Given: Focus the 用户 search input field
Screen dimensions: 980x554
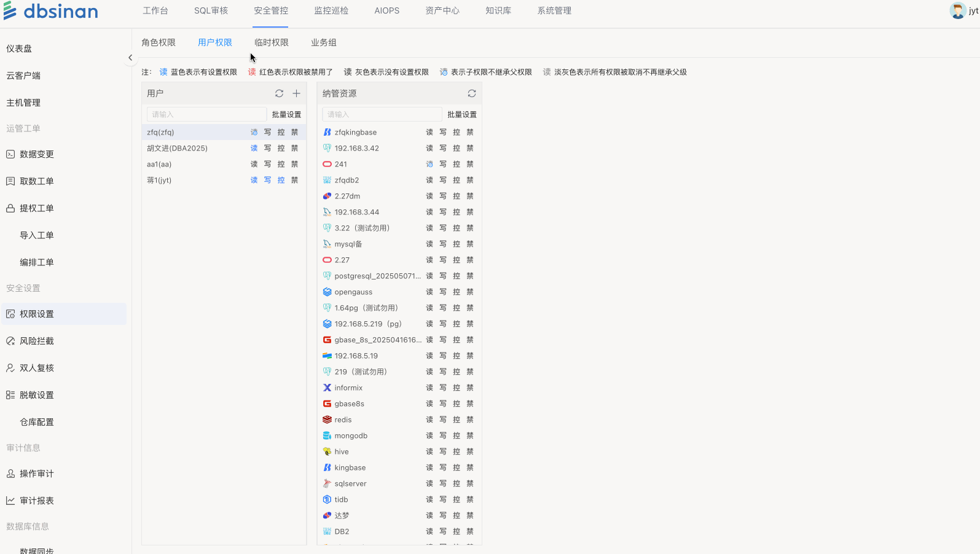Looking at the screenshot, I should pos(206,114).
